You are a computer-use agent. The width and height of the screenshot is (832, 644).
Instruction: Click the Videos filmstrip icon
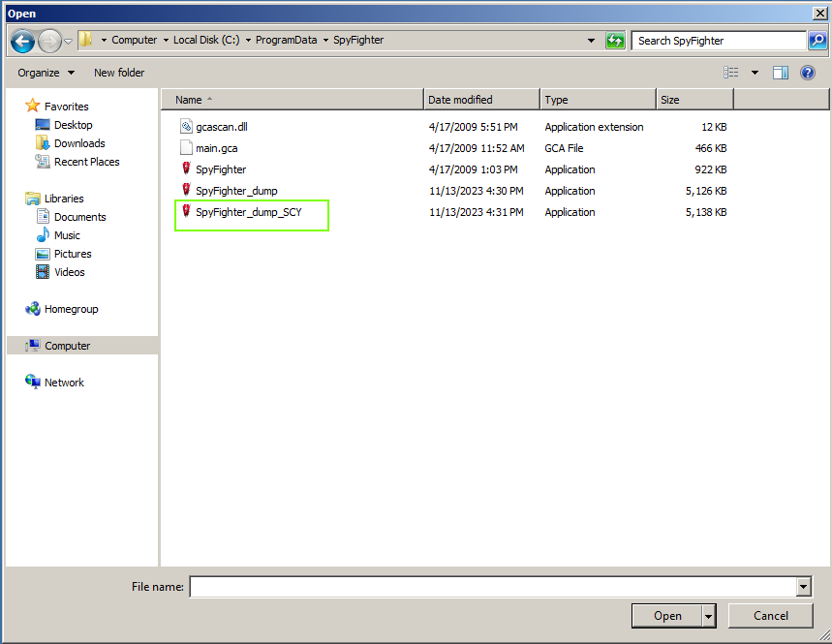click(43, 271)
